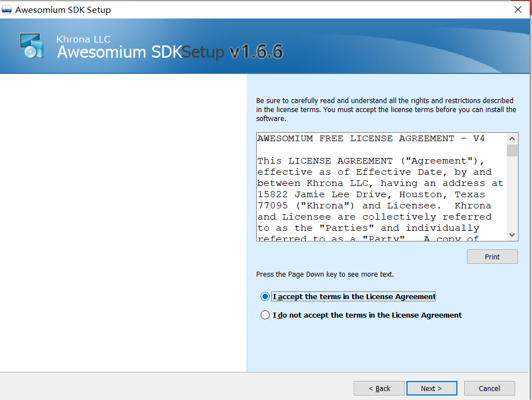Click the 'Press the Page Down key' hint text
532x400 pixels.
[x=325, y=275]
